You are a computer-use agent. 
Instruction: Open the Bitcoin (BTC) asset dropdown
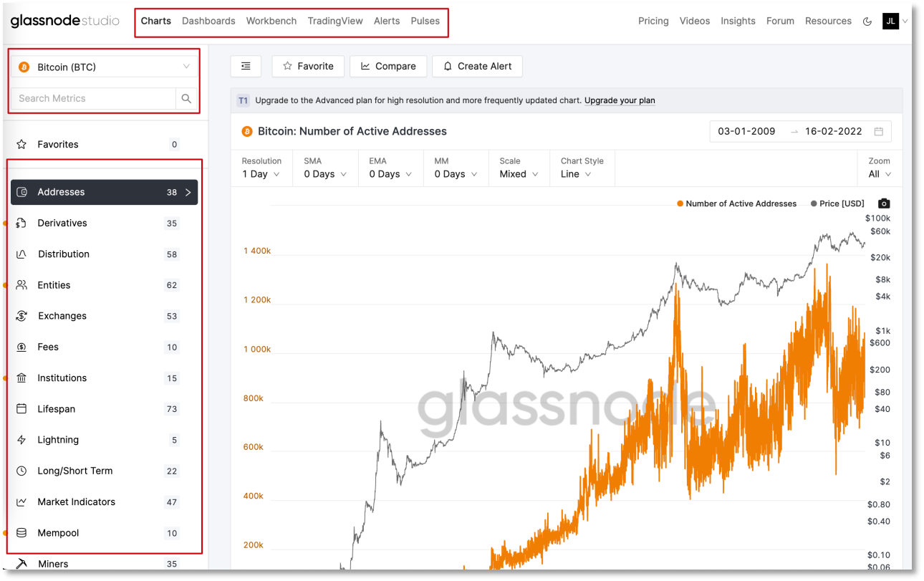tap(104, 67)
